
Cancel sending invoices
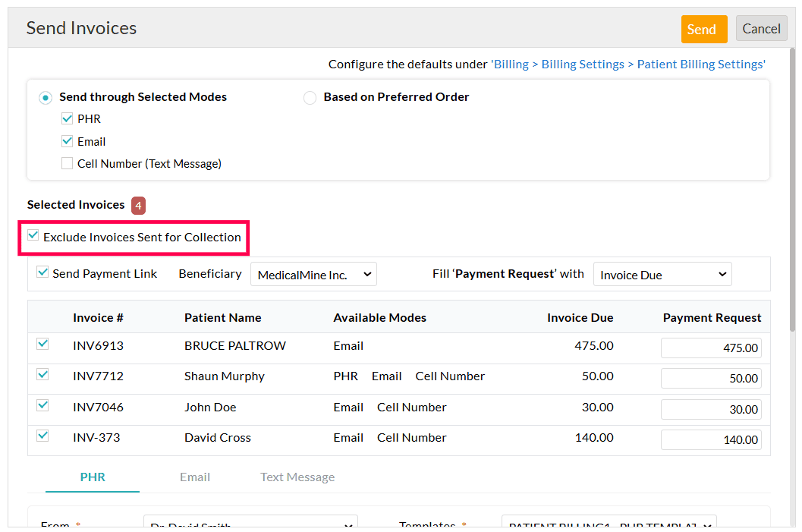[x=761, y=28]
